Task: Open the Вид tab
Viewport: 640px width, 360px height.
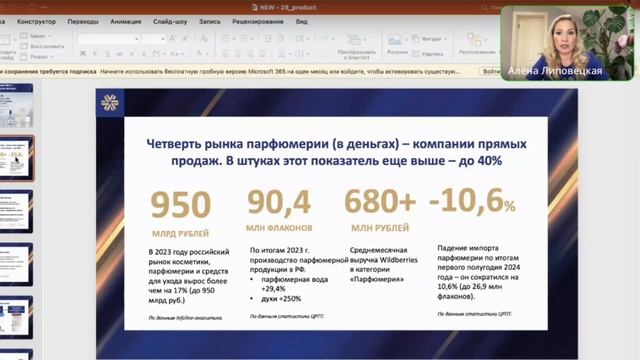Action: [x=302, y=21]
